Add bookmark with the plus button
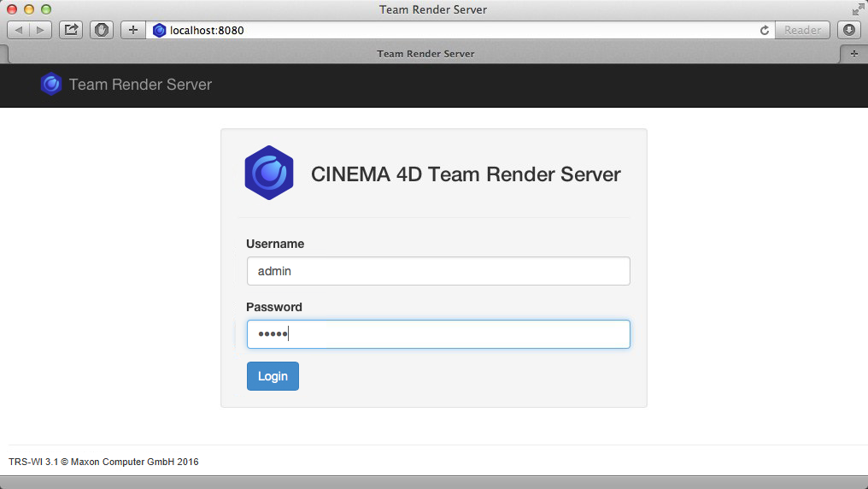868x489 pixels. click(132, 30)
